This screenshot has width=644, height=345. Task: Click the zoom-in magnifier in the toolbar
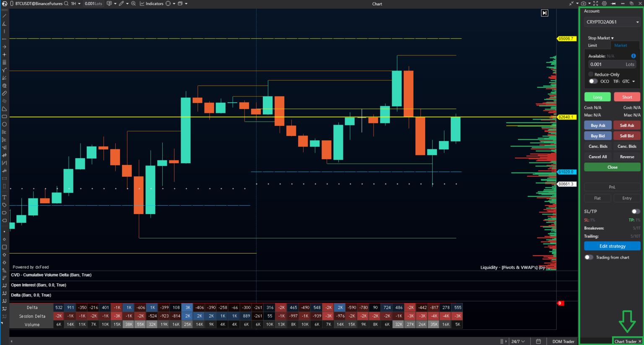click(x=133, y=4)
